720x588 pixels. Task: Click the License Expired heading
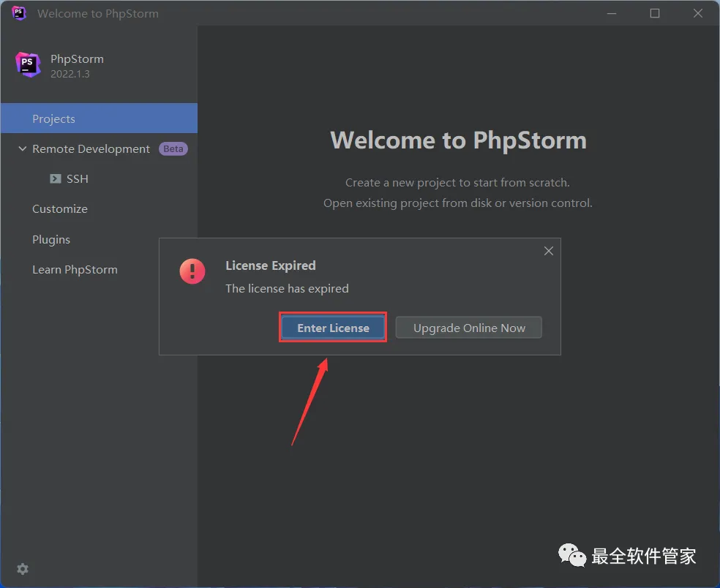pos(271,265)
